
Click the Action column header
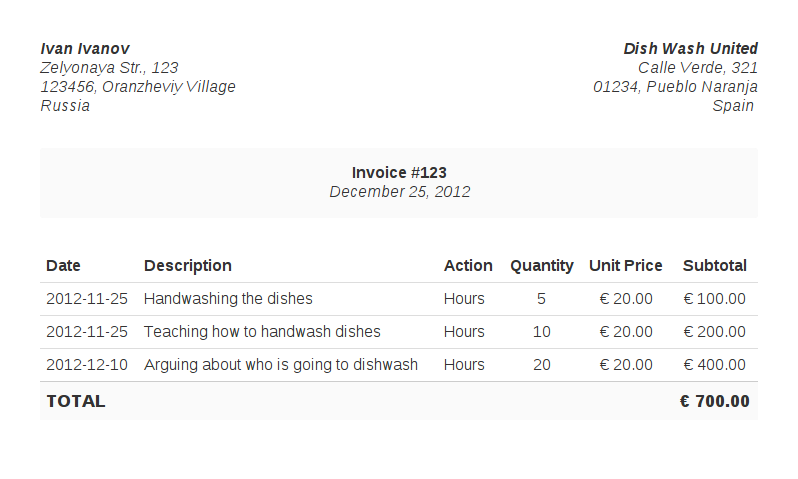[x=468, y=266]
